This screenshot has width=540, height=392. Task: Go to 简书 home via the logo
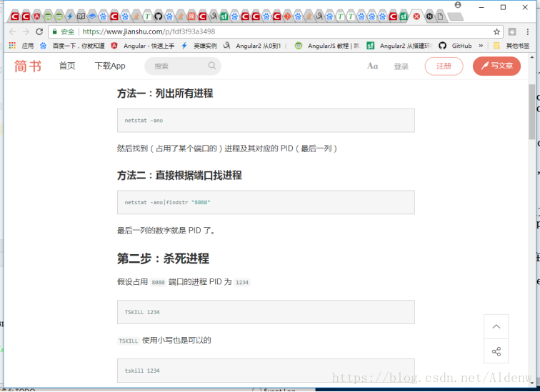click(x=28, y=66)
